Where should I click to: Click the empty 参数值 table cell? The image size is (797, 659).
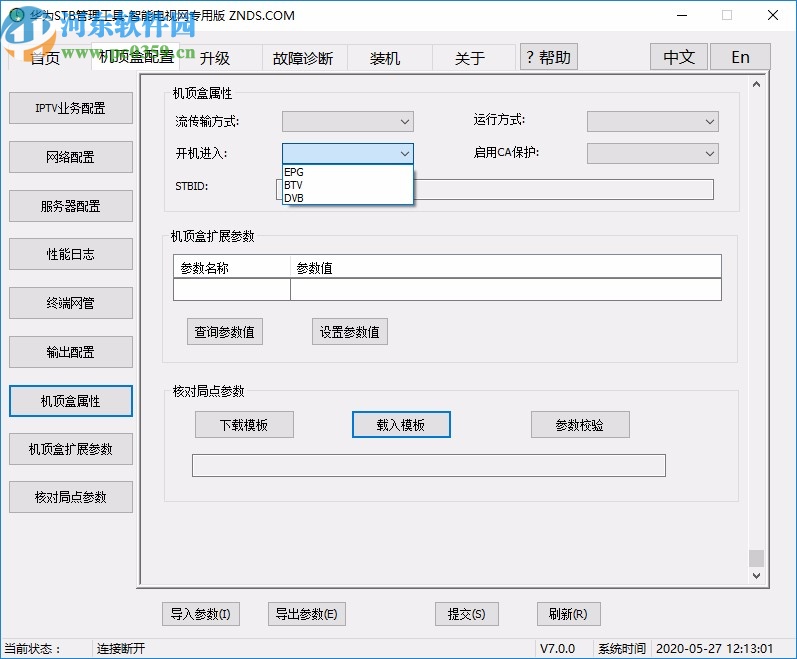pos(505,290)
